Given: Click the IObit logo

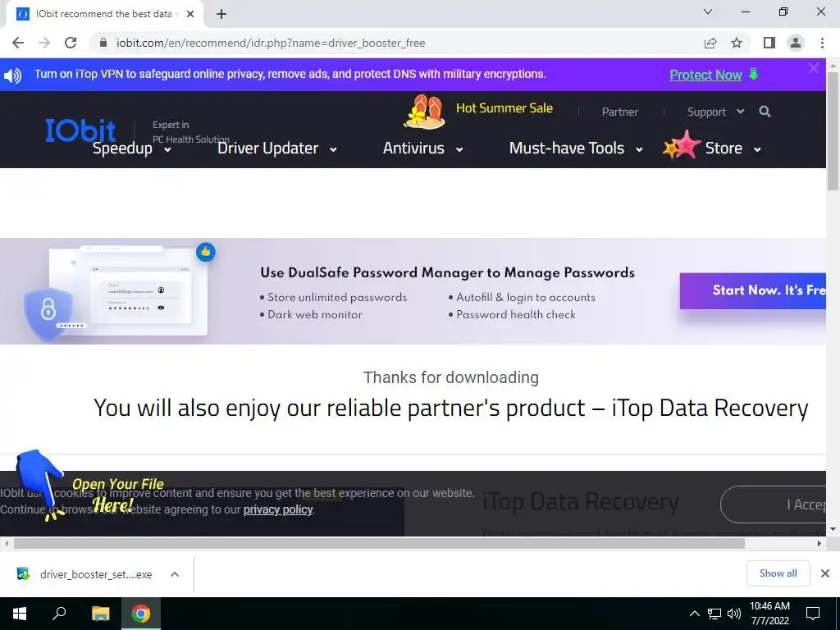Looking at the screenshot, I should point(80,130).
